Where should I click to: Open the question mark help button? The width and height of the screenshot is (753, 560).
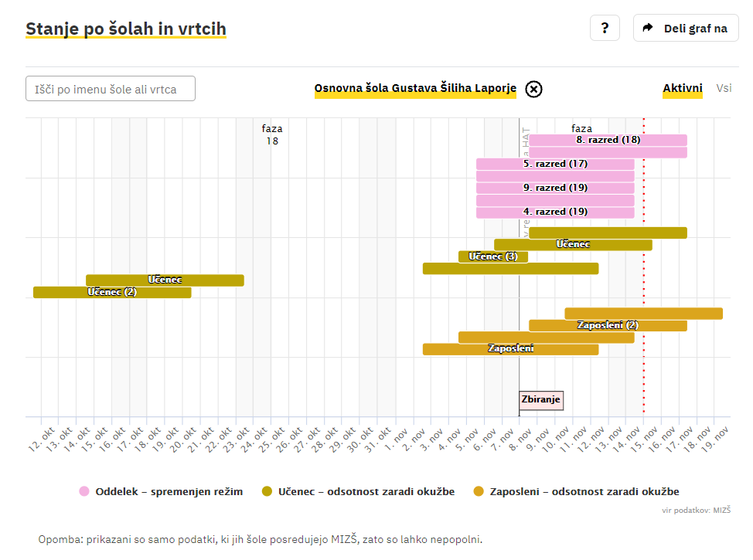click(605, 29)
